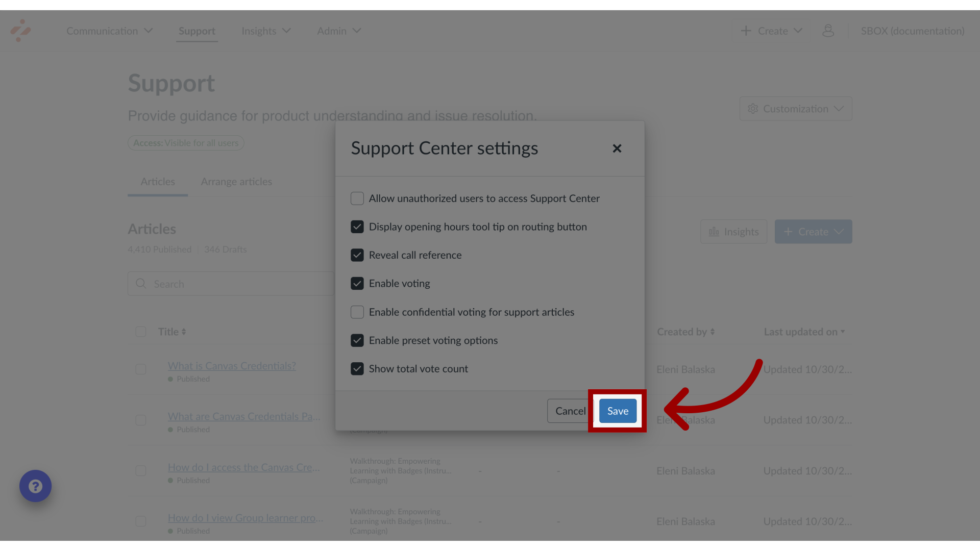Disable Enable confidential voting for support articles
The image size is (980, 551).
click(356, 312)
